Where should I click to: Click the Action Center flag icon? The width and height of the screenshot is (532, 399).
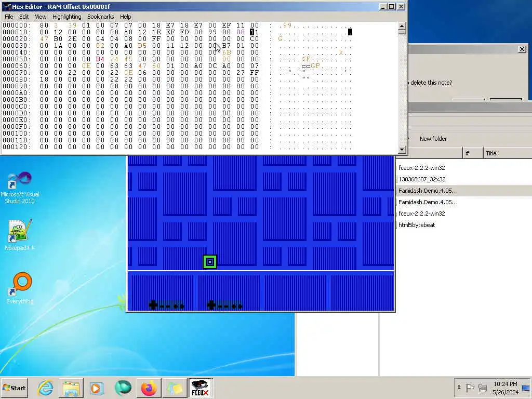(x=470, y=388)
